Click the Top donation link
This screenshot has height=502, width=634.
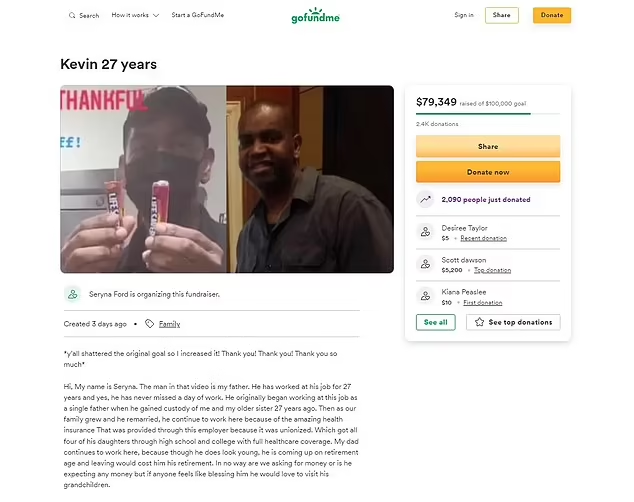pos(492,270)
